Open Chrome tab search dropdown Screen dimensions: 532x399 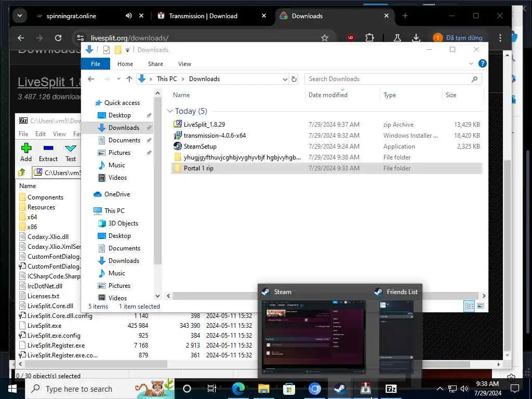pyautogui.click(x=20, y=16)
